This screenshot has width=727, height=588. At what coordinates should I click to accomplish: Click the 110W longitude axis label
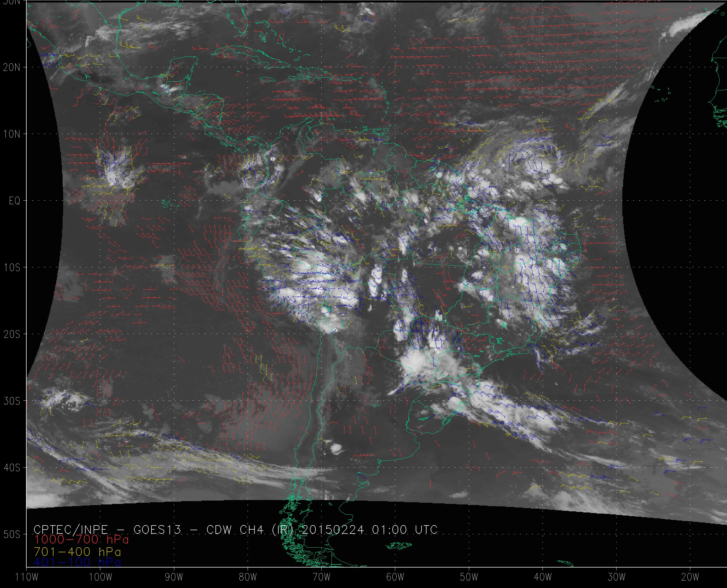coord(27,577)
